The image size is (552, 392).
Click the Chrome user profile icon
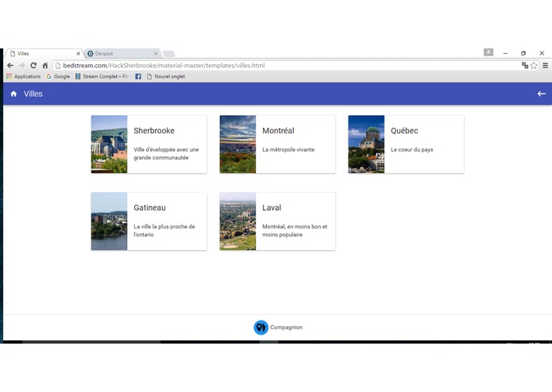click(x=488, y=52)
